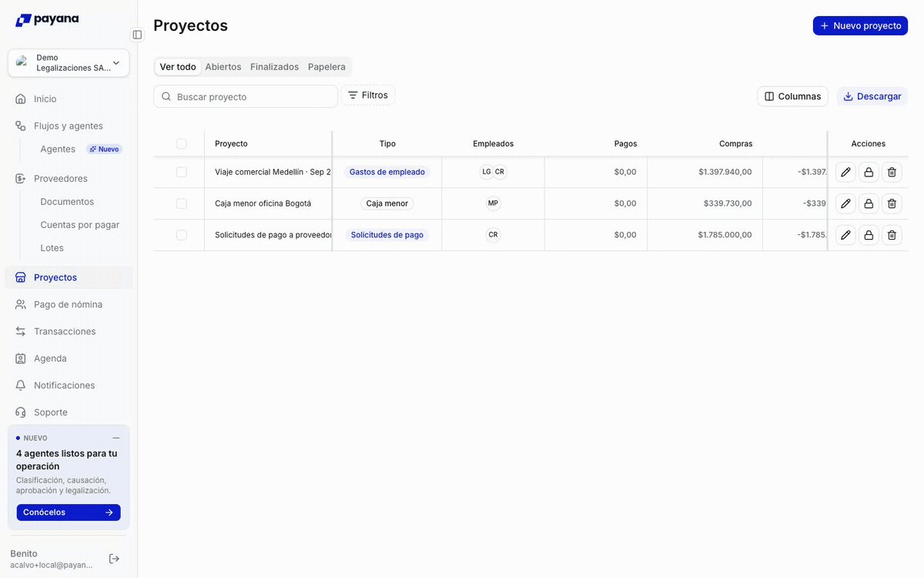Open Lotes submenu item
Image resolution: width=924 pixels, height=578 pixels.
(52, 247)
